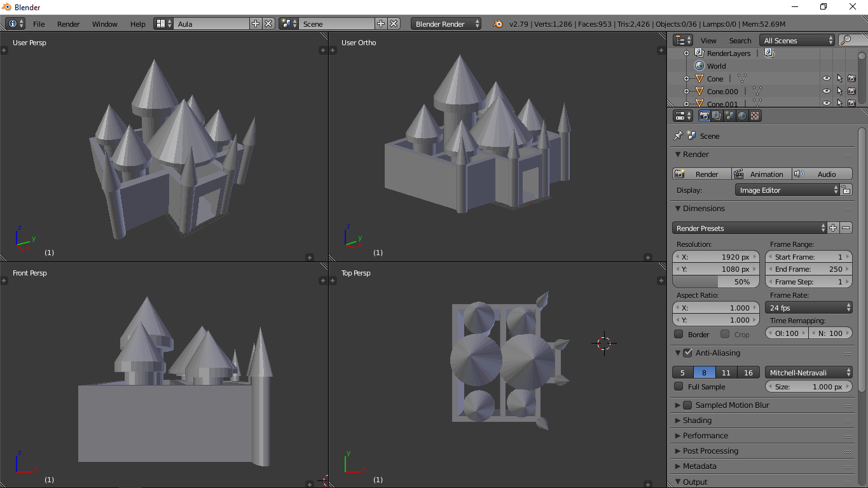Expand the RenderLayers tree item
This screenshot has width=868, height=488.
tap(686, 53)
